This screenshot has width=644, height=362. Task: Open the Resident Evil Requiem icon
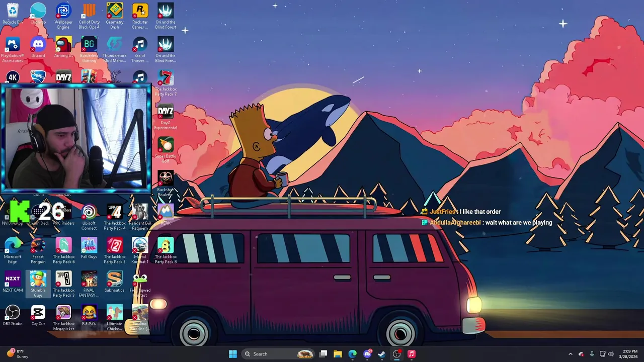140,217
